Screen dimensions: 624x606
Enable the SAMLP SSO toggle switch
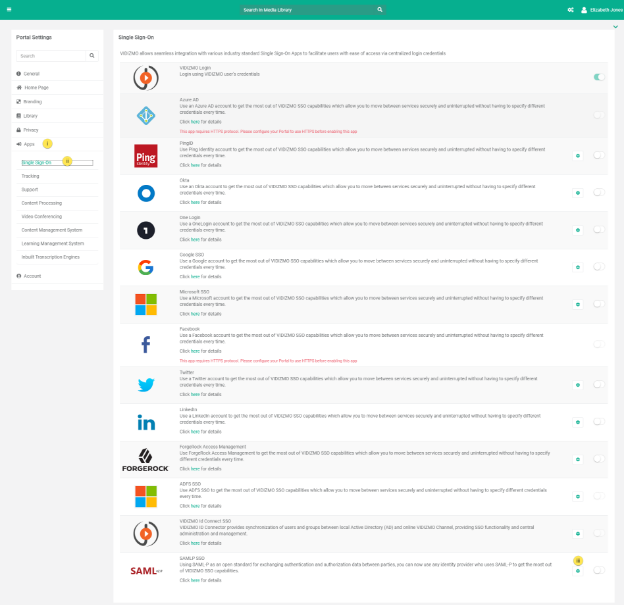tap(599, 570)
